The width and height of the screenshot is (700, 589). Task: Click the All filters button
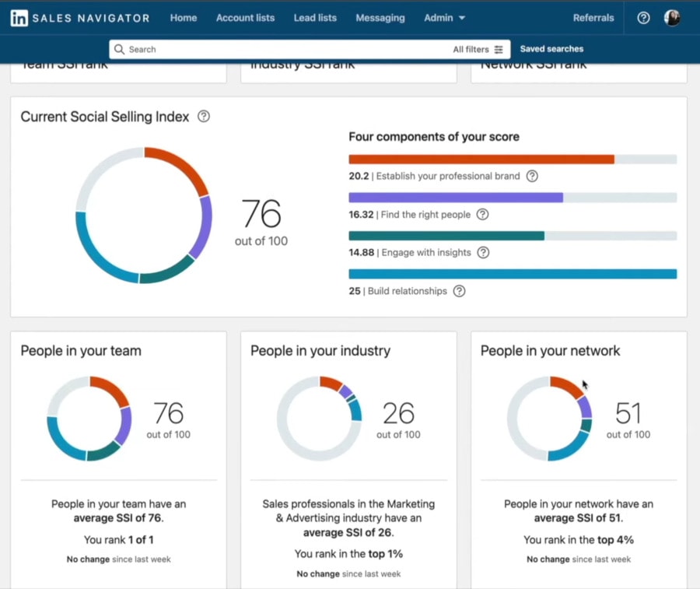tap(478, 50)
